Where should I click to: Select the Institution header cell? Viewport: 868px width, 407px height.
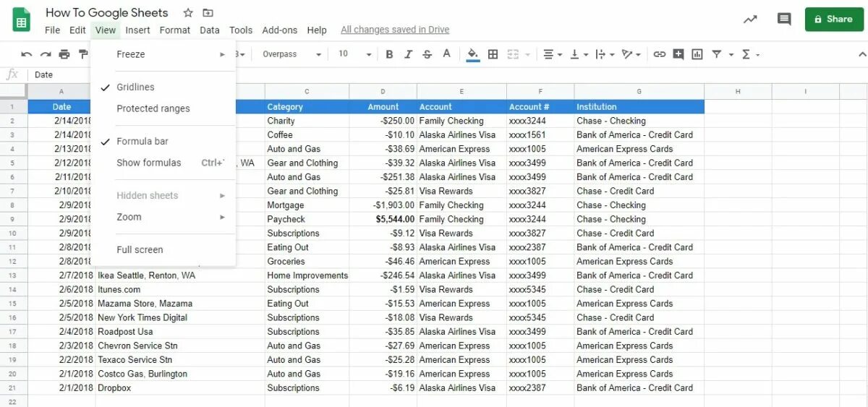pyautogui.click(x=639, y=107)
